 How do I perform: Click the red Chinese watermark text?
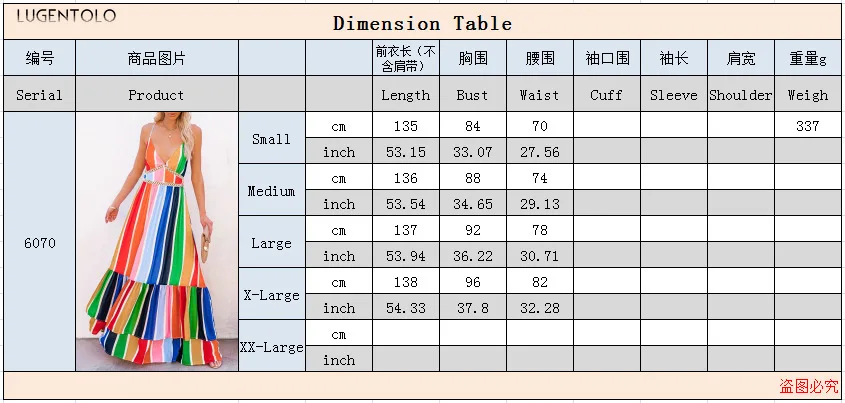(808, 386)
